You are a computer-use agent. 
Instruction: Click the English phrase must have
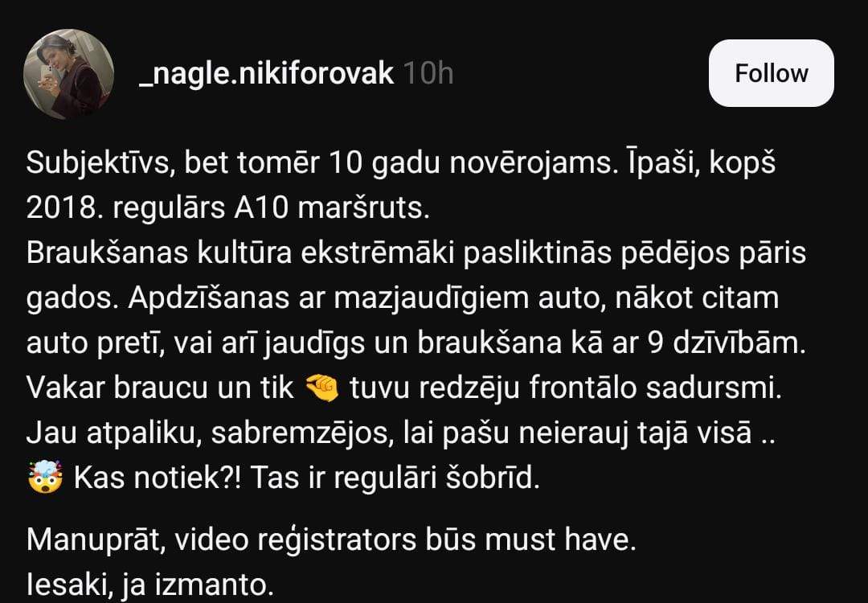560,539
